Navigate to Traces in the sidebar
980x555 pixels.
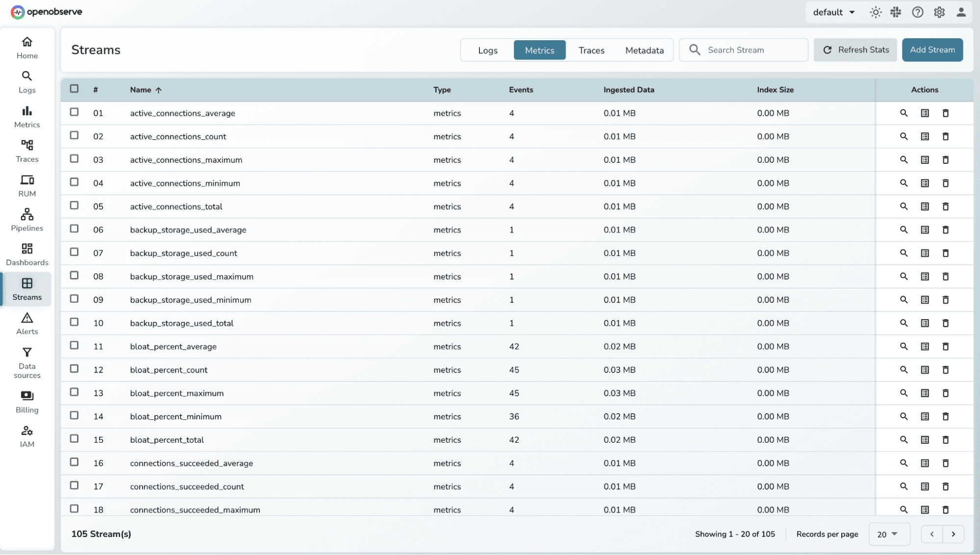point(27,151)
